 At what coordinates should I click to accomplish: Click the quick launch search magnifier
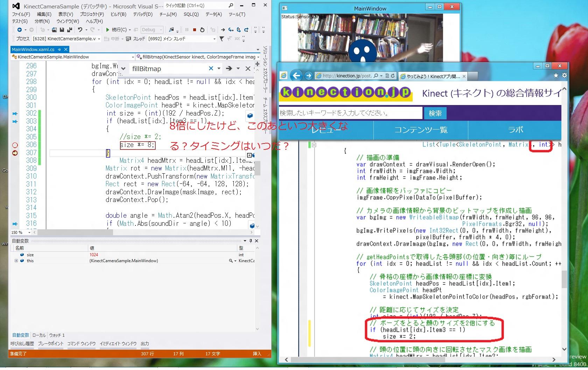[x=231, y=6]
